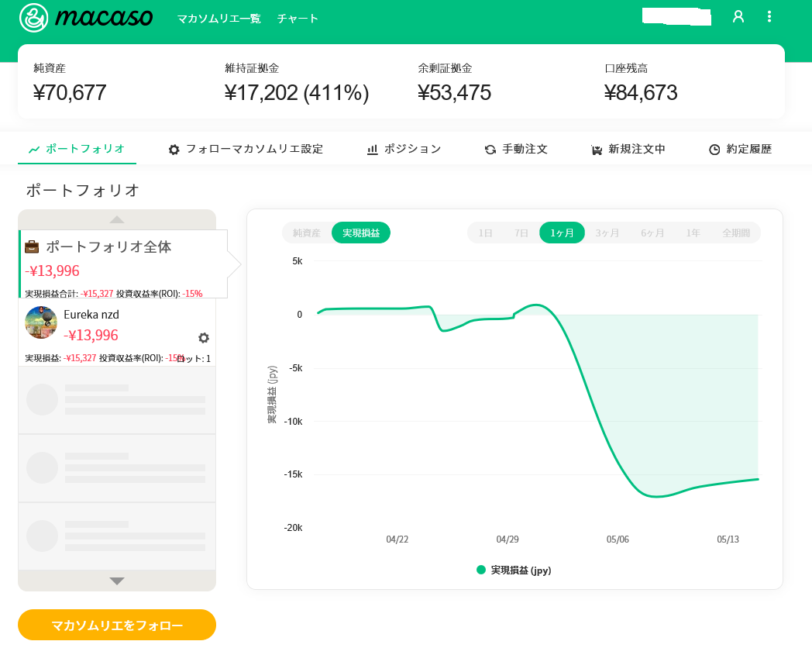The height and width of the screenshot is (648, 812).
Task: Switch the chart to 純資産 view
Action: pos(307,233)
